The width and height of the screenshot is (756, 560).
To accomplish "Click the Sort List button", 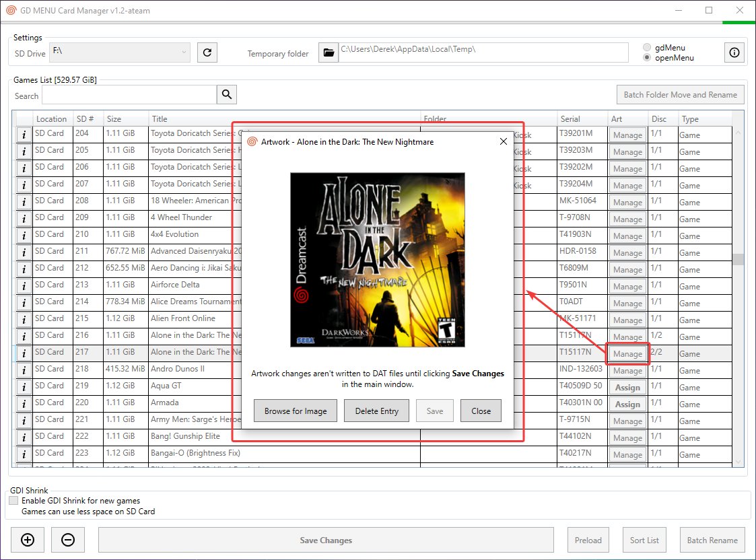I will click(644, 540).
